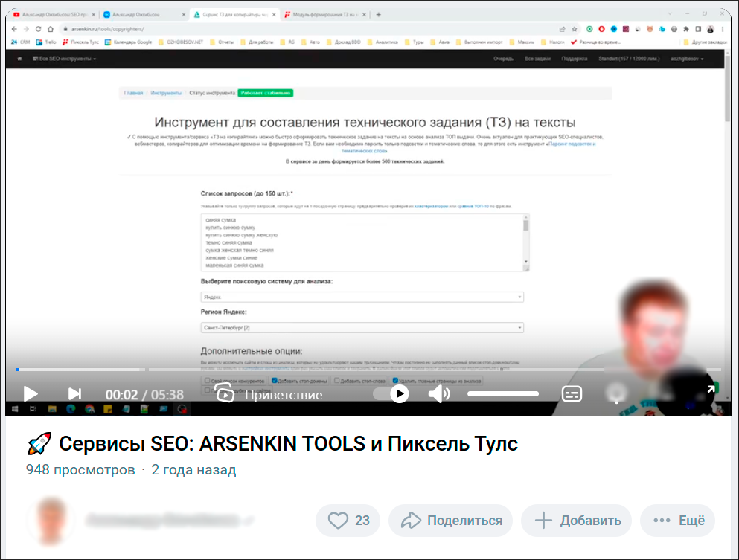Open the Календарь Google bookmark

tap(128, 42)
